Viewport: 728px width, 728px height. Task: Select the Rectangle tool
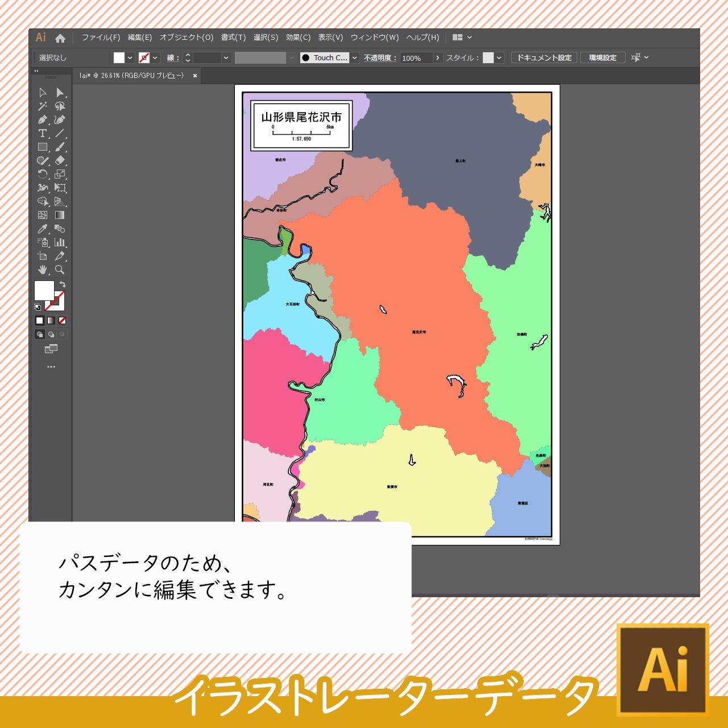[43, 147]
